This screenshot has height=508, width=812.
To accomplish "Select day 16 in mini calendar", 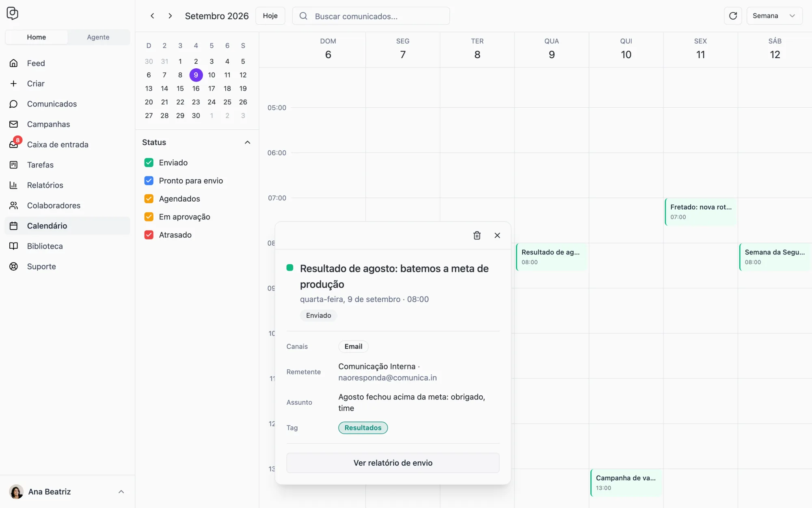I will pos(196,89).
